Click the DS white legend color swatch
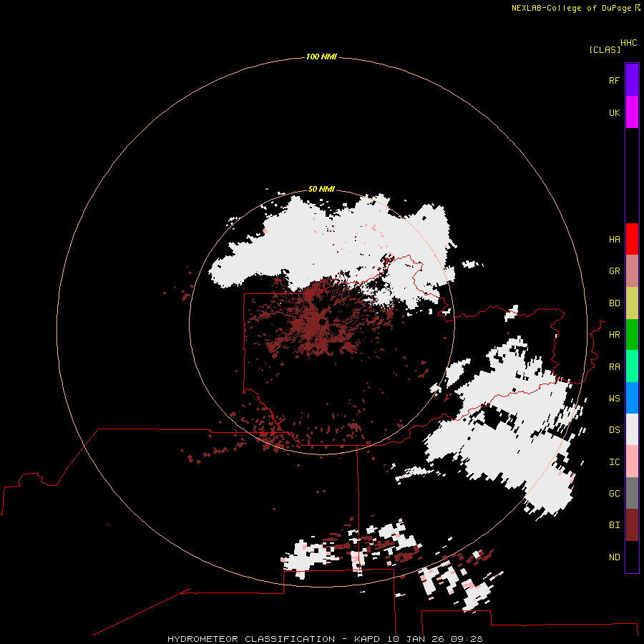 632,429
